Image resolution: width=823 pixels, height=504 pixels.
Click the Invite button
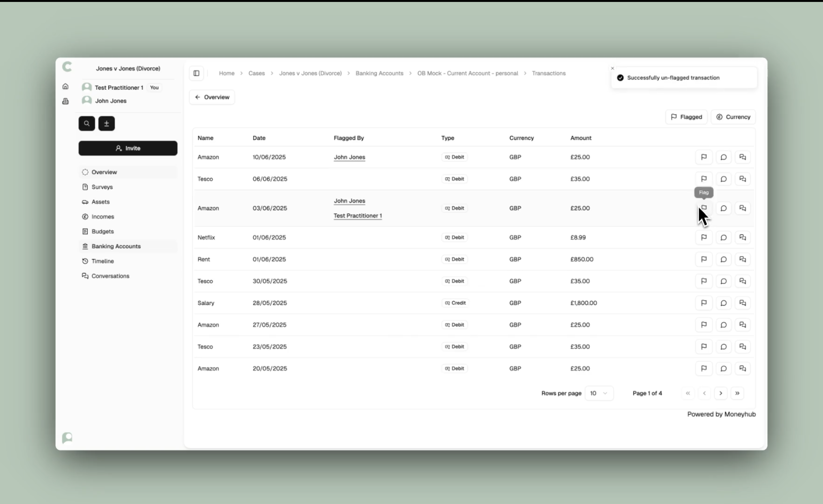(x=128, y=148)
